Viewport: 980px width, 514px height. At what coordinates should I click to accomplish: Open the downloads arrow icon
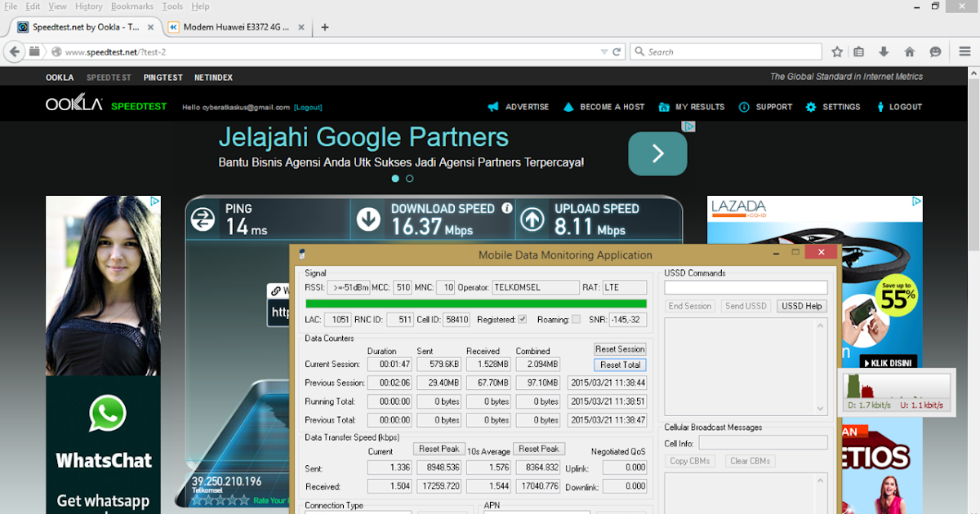tap(884, 51)
